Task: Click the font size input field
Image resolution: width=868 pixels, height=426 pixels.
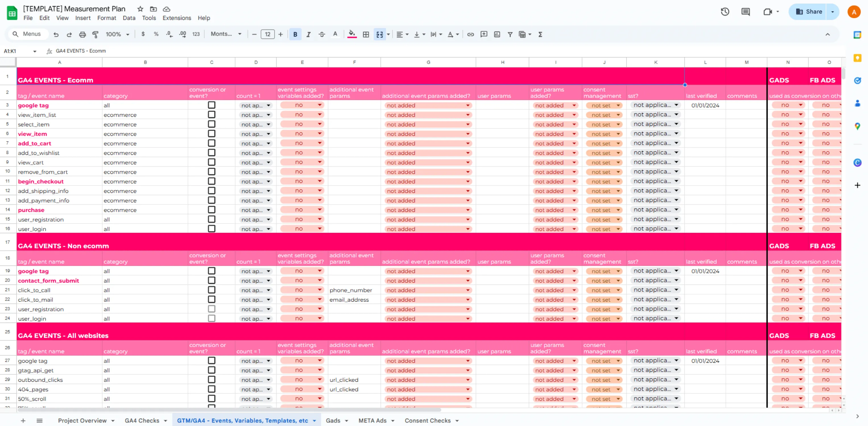Action: [x=268, y=34]
